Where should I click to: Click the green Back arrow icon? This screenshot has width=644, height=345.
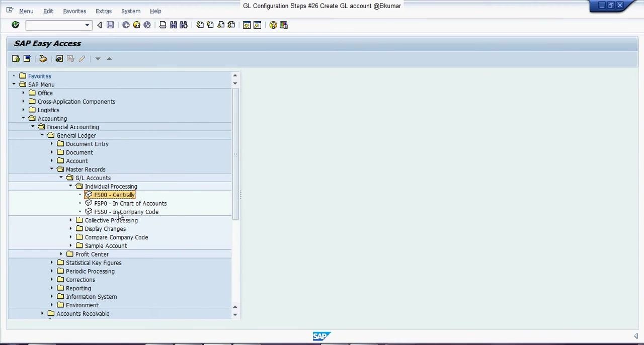[126, 25]
